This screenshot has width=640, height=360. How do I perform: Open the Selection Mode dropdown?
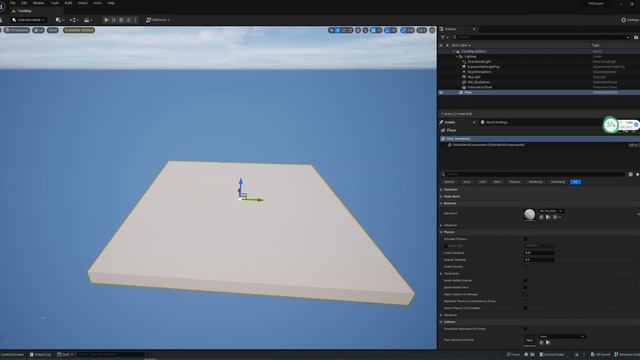(x=29, y=20)
